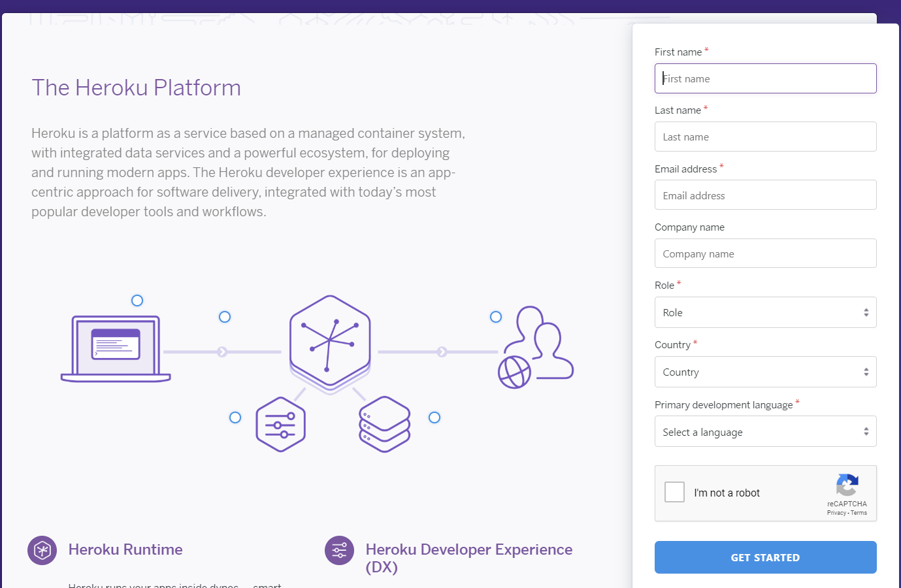The height and width of the screenshot is (588, 901).
Task: Click the GET STARTED button
Action: [x=766, y=557]
